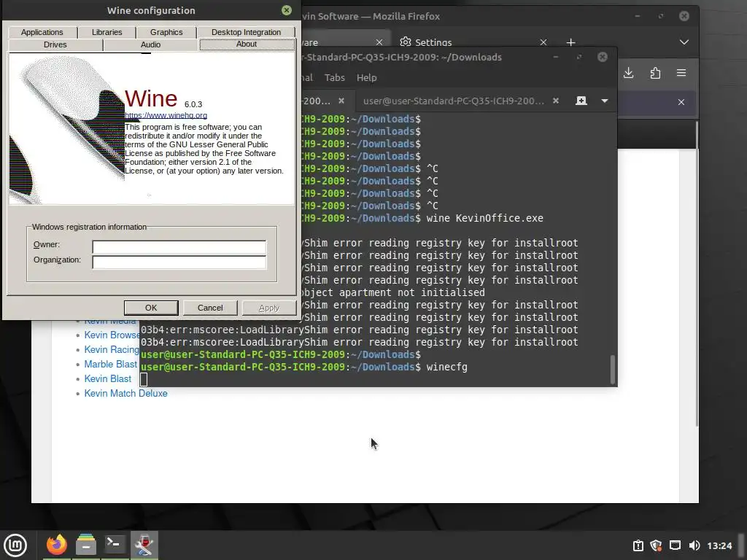Open the clipboard tray icon
The image size is (747, 560).
[x=638, y=545]
